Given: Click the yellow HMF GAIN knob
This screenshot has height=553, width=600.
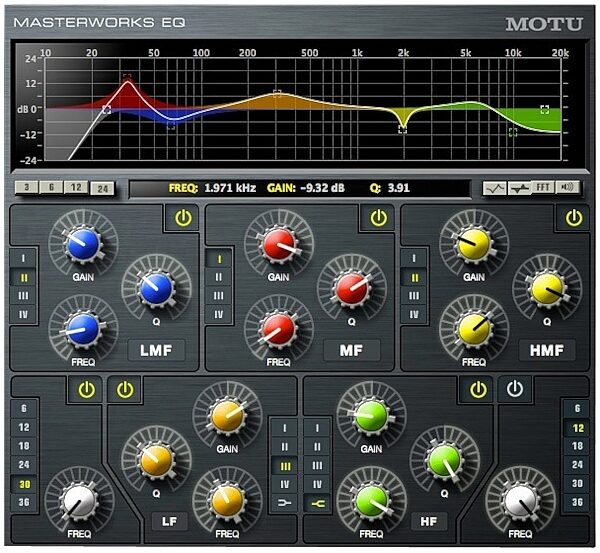Looking at the screenshot, I should click(x=474, y=245).
